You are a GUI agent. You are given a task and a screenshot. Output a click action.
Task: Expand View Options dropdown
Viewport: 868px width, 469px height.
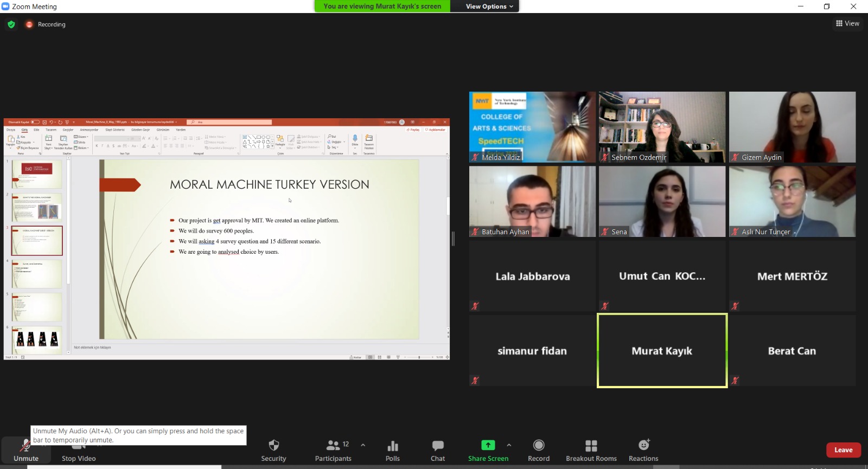(489, 7)
